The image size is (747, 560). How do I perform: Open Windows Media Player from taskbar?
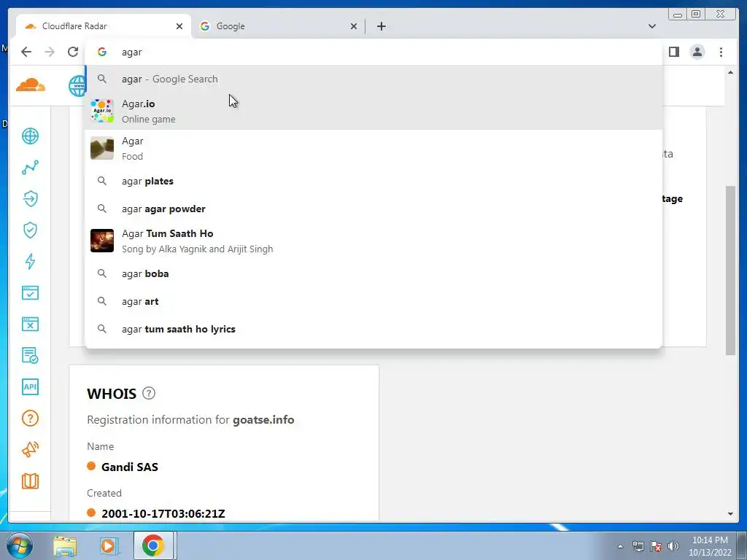pos(108,545)
